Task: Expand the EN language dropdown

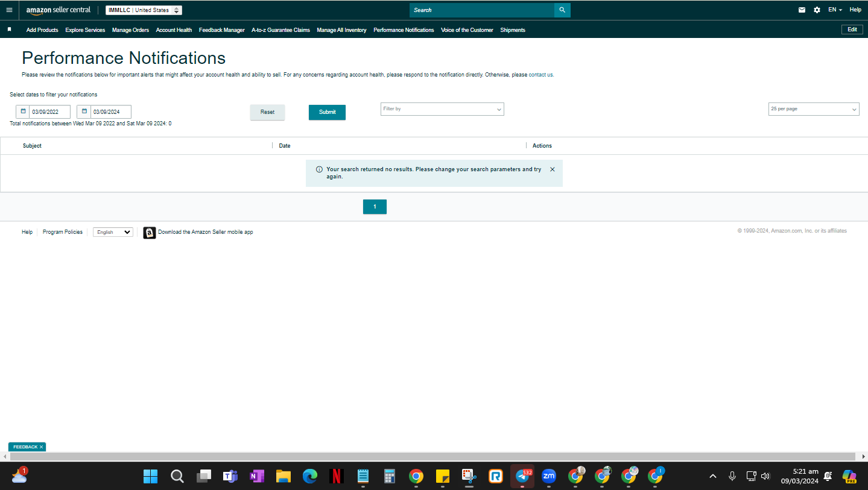Action: [835, 10]
